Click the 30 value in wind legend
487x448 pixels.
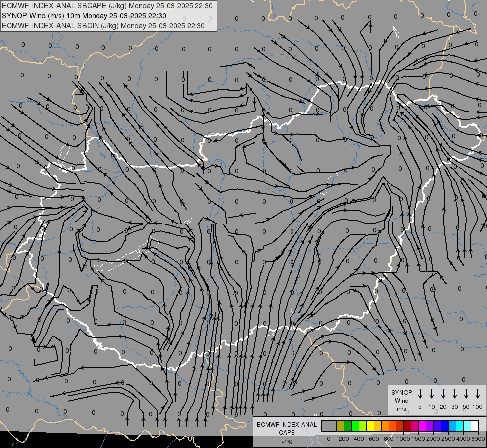[454, 407]
